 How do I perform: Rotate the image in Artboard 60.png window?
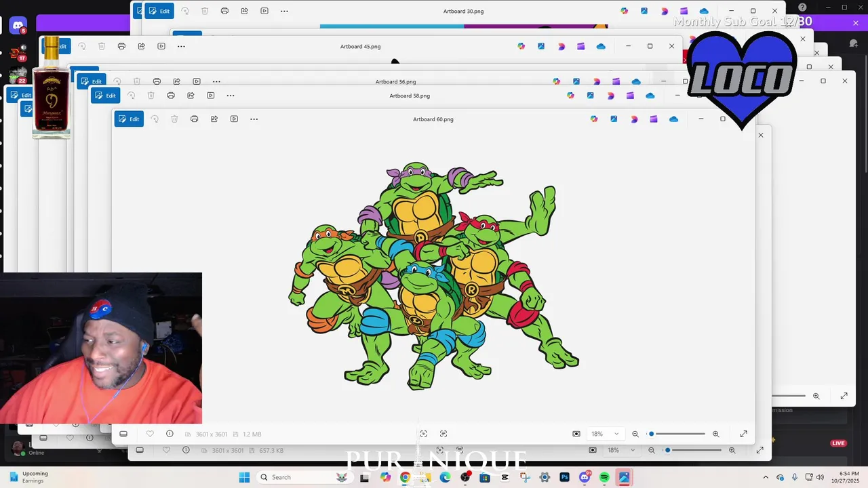pyautogui.click(x=155, y=119)
